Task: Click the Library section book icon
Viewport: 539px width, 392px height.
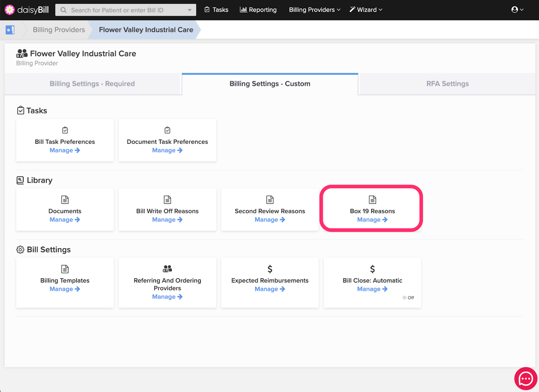Action: [x=20, y=180]
